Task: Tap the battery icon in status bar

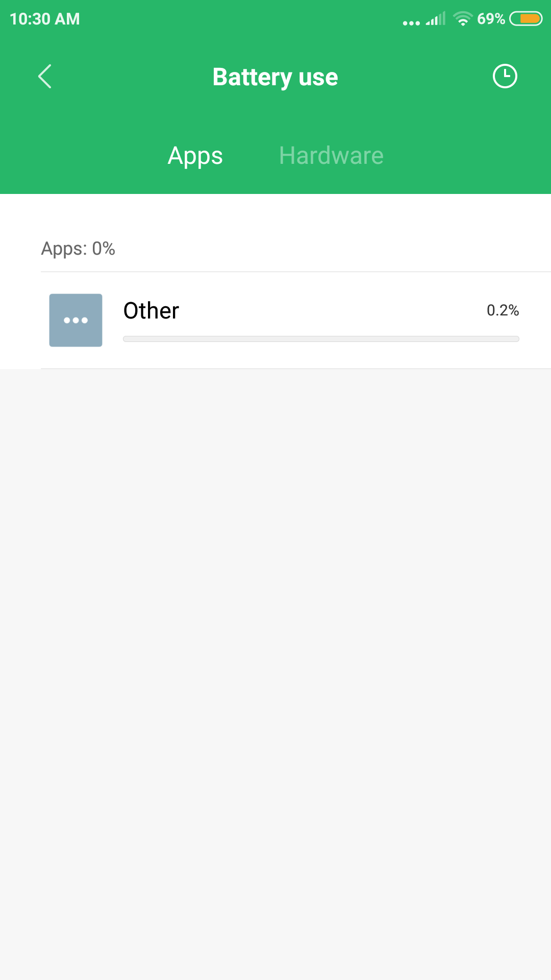Action: [x=525, y=19]
